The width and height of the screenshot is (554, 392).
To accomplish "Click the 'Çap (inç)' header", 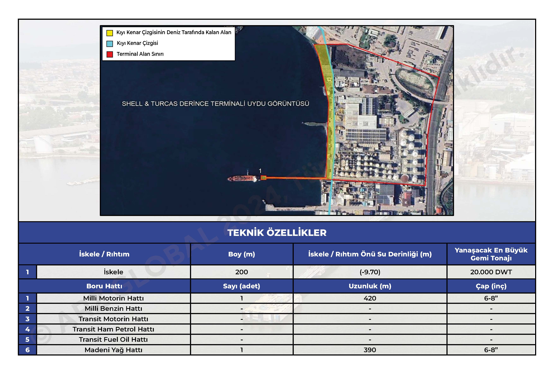I will click(x=491, y=286).
